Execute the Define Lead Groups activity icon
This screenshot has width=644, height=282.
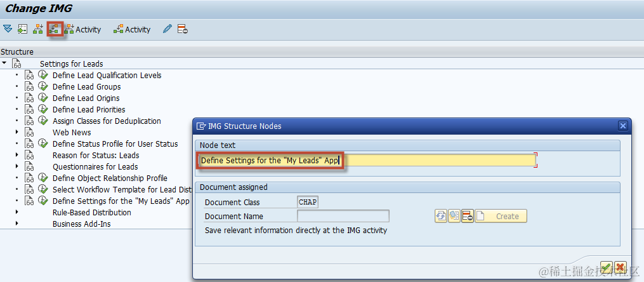click(x=43, y=86)
